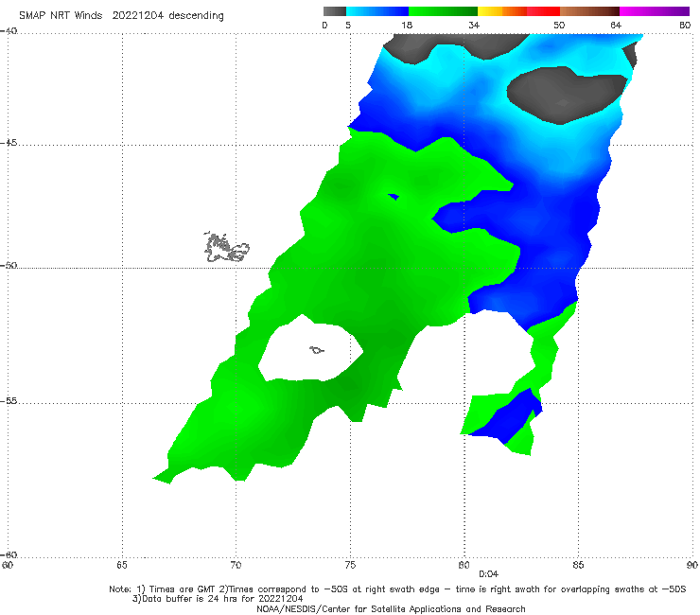Image resolution: width=700 pixels, height=615 pixels.
Task: Click the 'Note: 1) Times are GMT' line
Action: pyautogui.click(x=397, y=589)
